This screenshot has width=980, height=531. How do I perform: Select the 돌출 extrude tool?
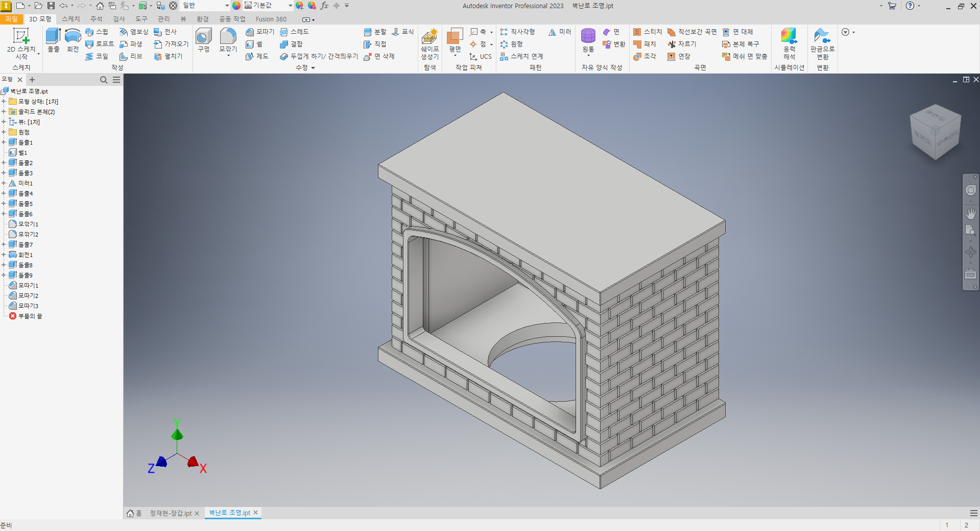pos(53,40)
